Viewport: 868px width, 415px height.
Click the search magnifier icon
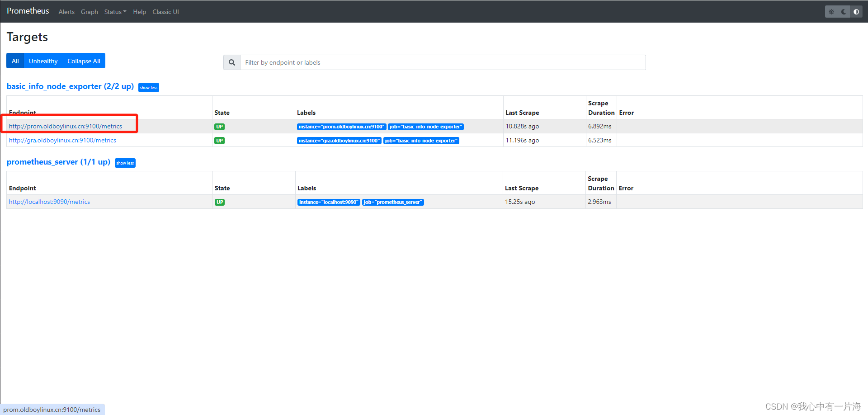tap(232, 62)
